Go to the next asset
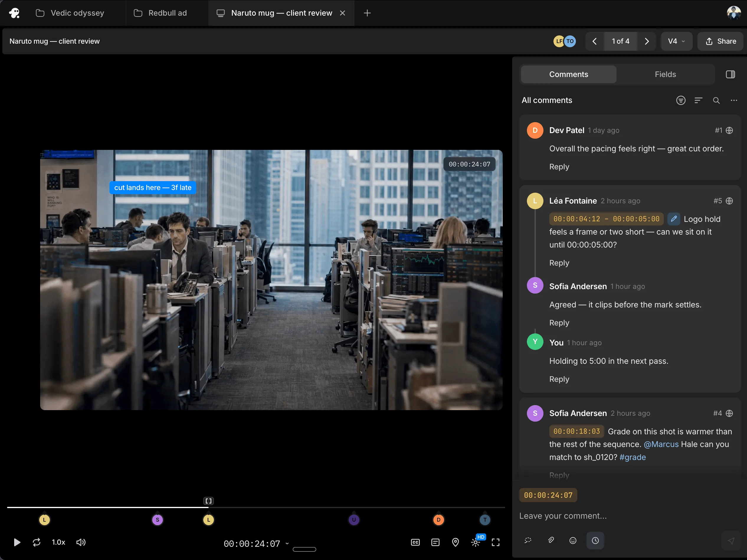Image resolution: width=747 pixels, height=560 pixels. point(647,41)
